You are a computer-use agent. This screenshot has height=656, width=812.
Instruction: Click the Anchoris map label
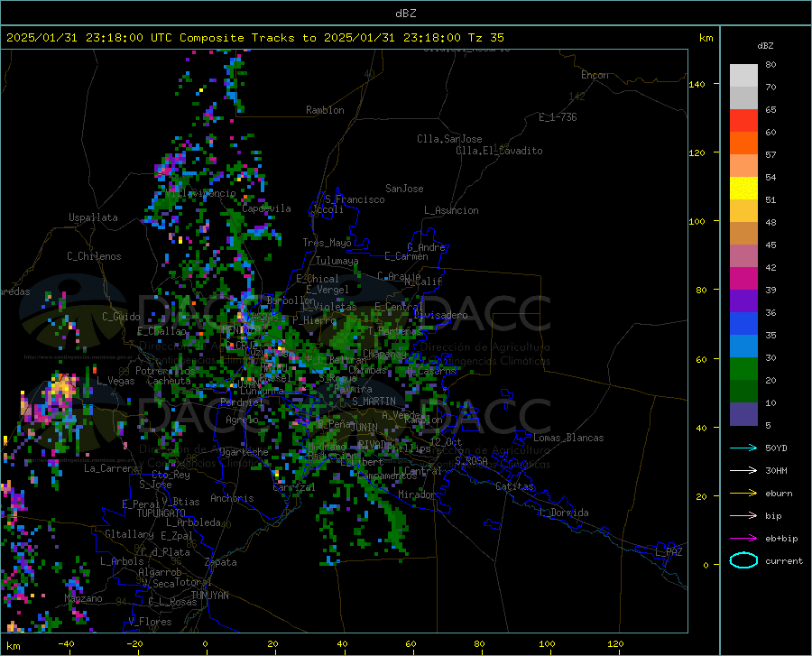(x=232, y=499)
